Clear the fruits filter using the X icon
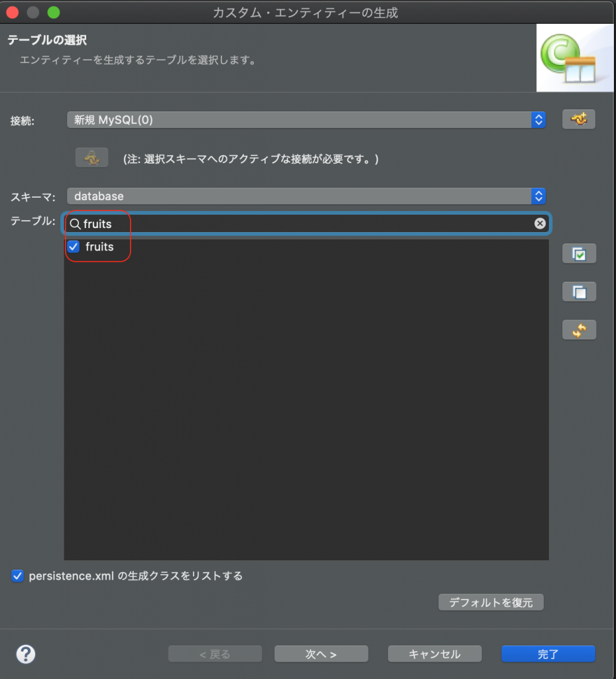Viewport: 616px width, 679px height. pos(540,223)
